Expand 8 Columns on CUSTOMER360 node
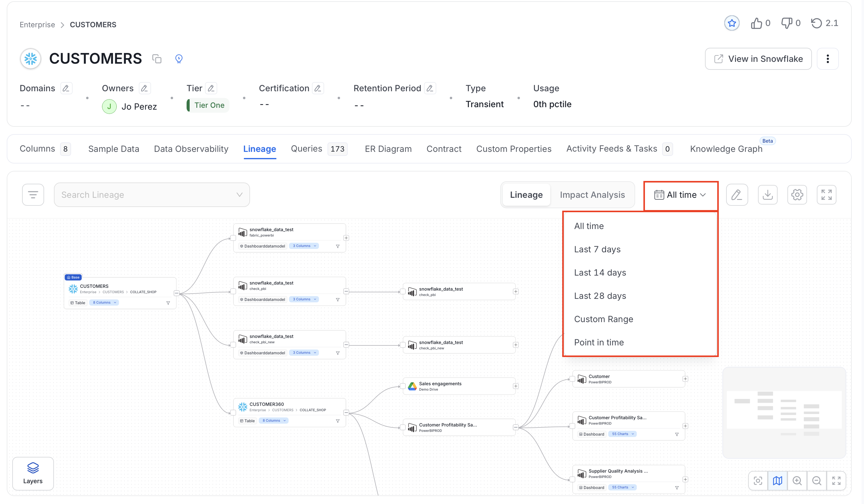The height and width of the screenshot is (504, 864). (x=274, y=421)
